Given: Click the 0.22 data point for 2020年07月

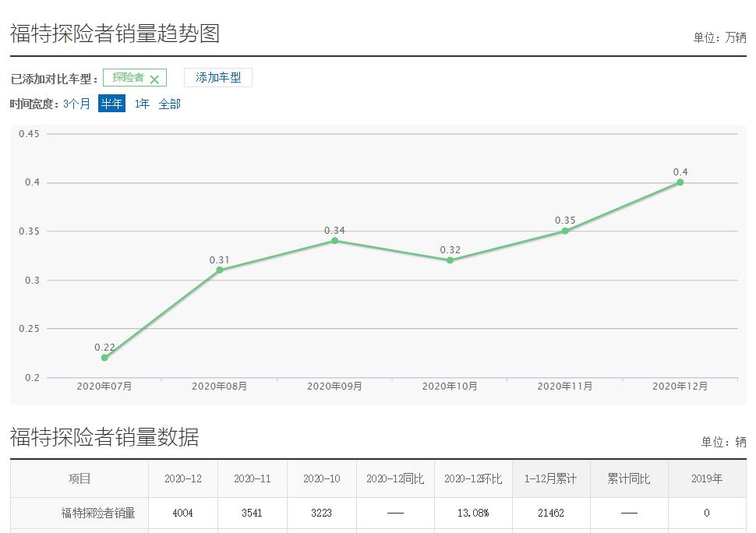Looking at the screenshot, I should point(104,358).
